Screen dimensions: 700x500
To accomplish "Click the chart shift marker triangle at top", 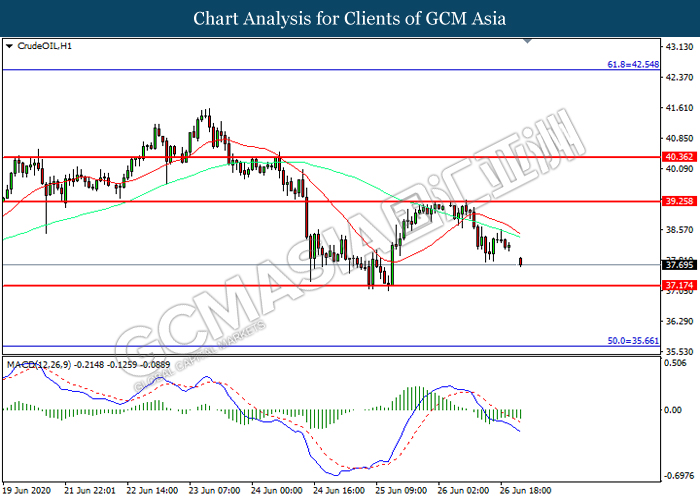I will (x=527, y=41).
